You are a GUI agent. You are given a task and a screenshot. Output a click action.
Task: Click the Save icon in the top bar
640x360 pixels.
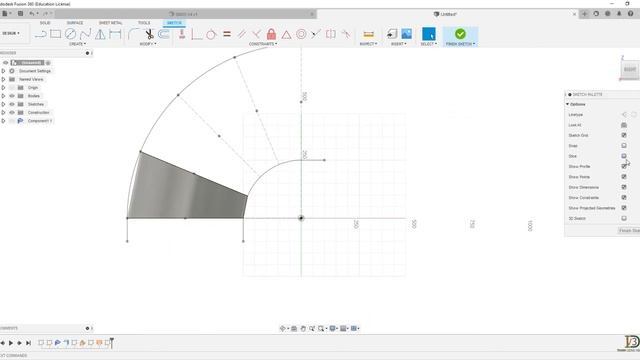tap(20, 13)
